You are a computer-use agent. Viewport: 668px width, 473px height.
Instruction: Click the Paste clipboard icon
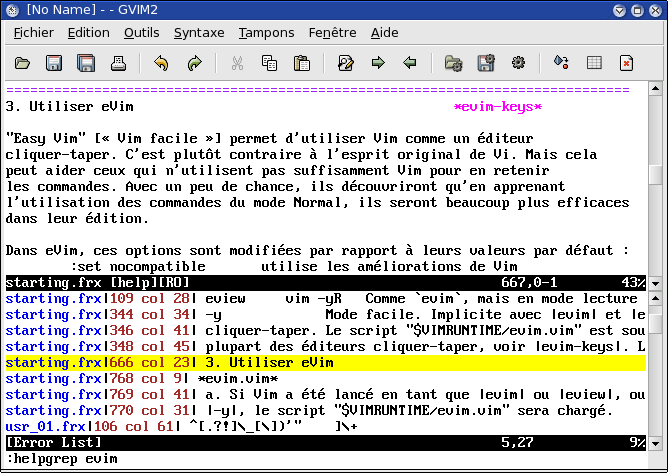click(x=301, y=63)
